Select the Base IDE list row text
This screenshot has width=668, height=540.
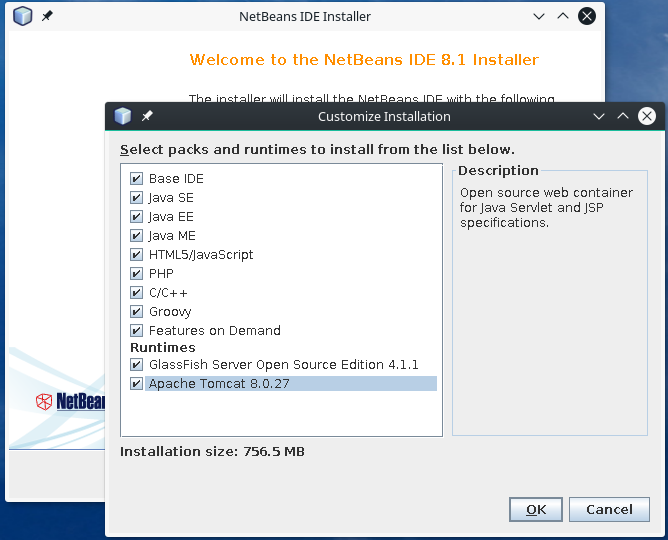(176, 178)
